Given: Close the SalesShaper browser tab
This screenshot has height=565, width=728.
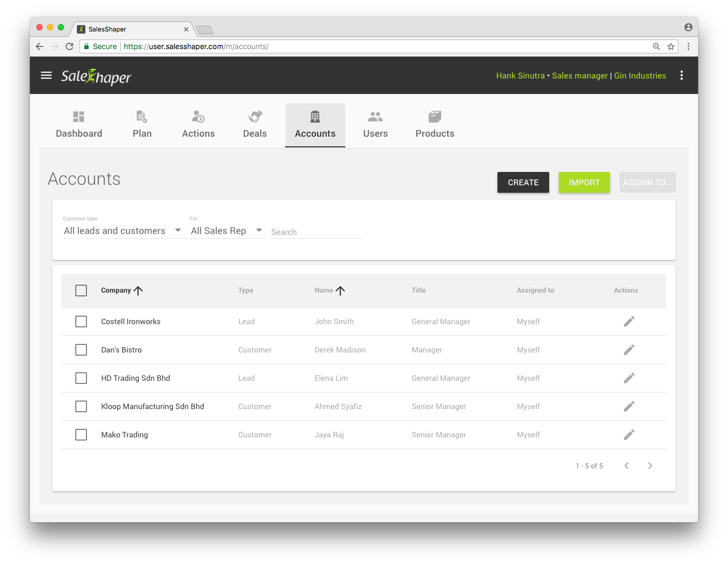Looking at the screenshot, I should click(x=186, y=29).
